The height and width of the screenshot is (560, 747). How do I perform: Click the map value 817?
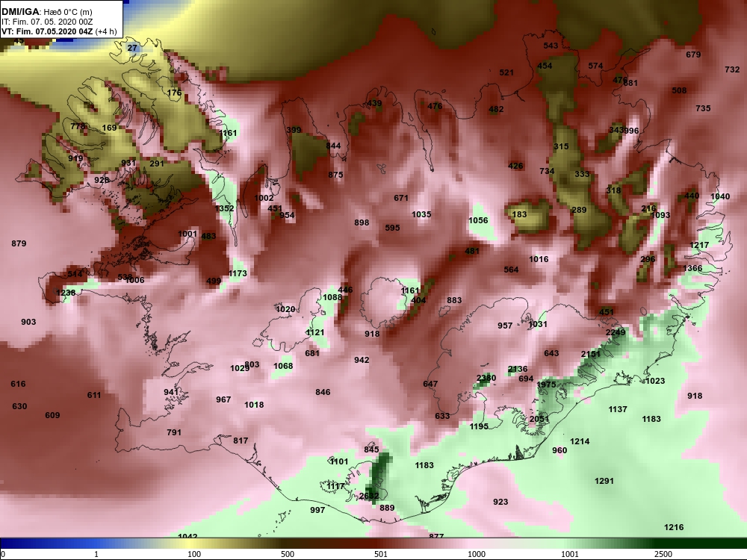tap(241, 441)
